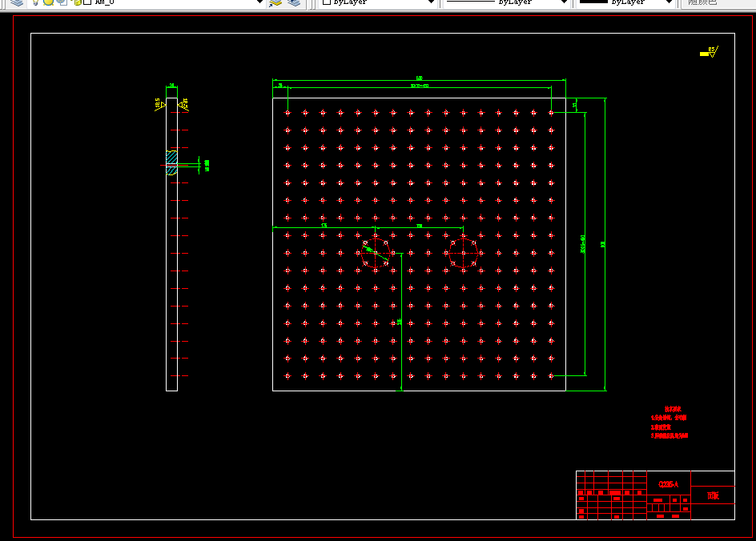Image resolution: width=756 pixels, height=541 pixels.
Task: Select the Q235-A material text
Action: [668, 484]
